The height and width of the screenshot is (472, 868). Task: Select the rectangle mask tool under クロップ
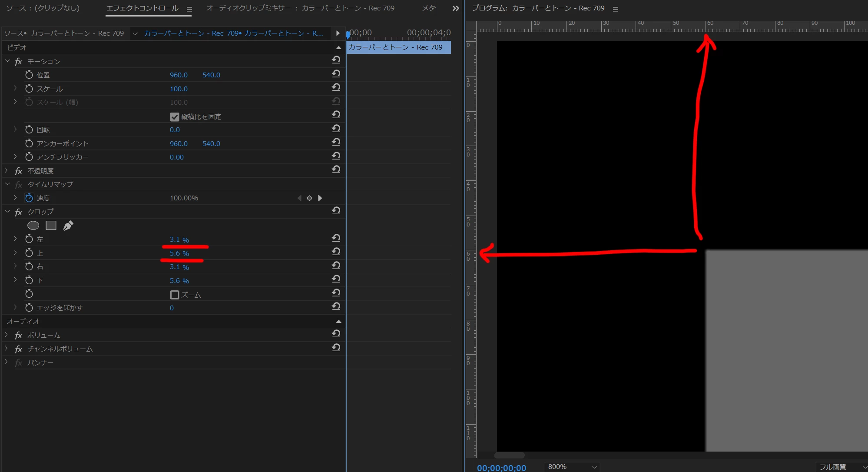51,226
